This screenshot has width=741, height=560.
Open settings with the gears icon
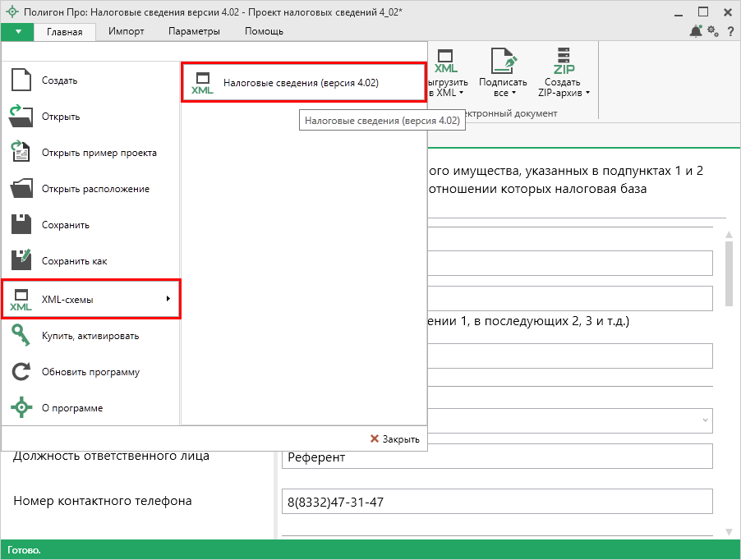point(712,31)
